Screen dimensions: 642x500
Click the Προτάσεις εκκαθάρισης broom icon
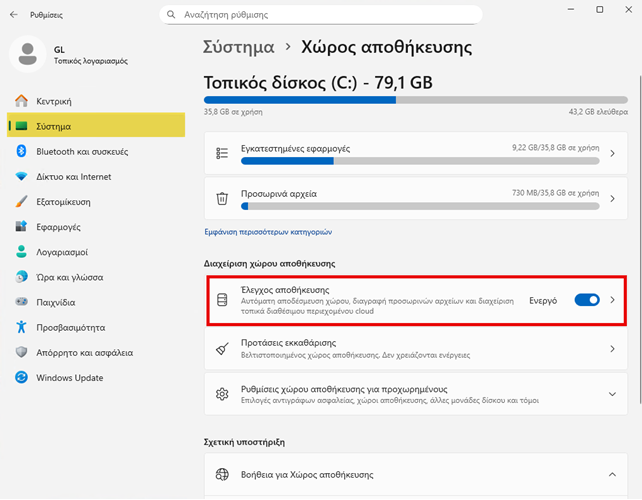point(222,349)
